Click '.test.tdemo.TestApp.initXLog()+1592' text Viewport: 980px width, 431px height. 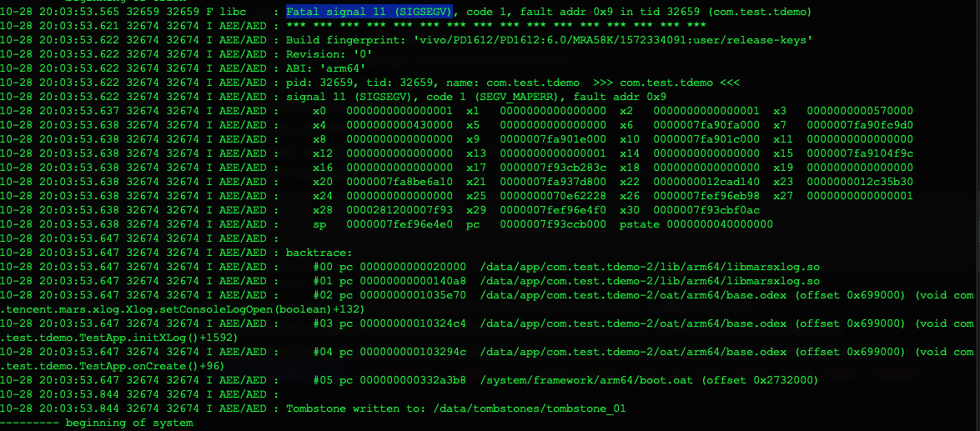pyautogui.click(x=118, y=338)
